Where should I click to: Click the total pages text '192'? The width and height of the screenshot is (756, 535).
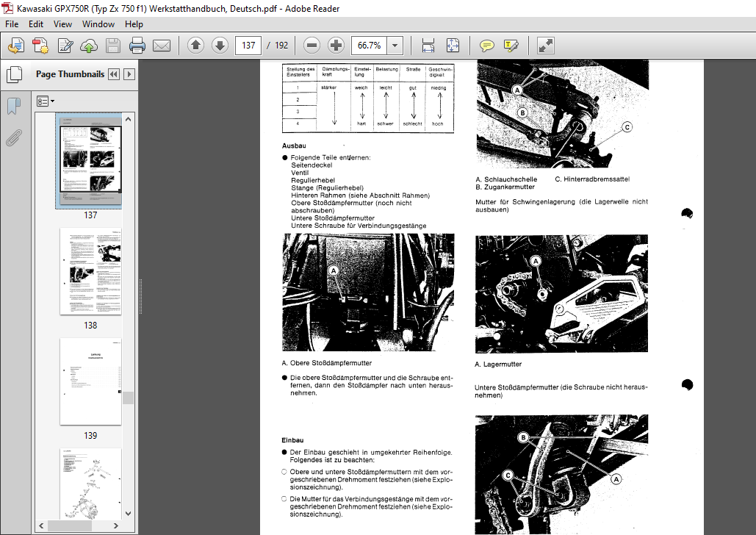[x=281, y=46]
